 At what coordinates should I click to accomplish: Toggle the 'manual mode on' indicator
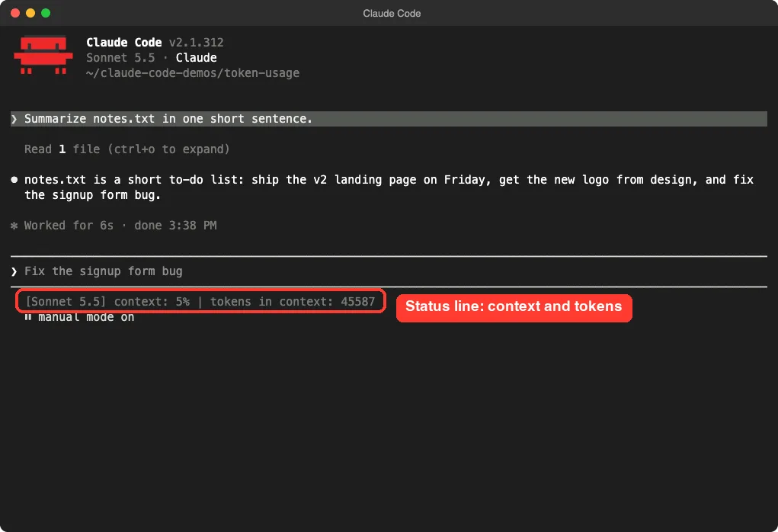click(79, 317)
